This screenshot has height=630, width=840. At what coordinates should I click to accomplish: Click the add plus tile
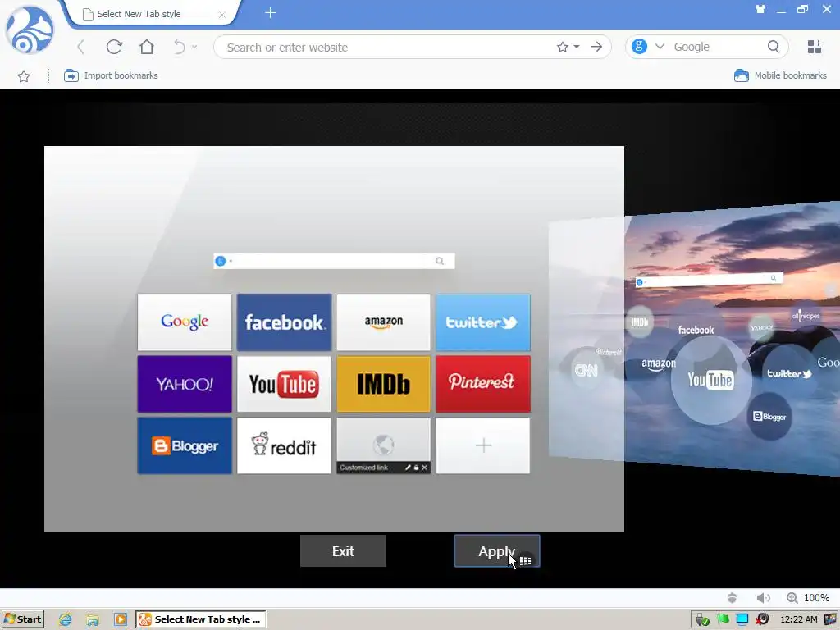482,445
